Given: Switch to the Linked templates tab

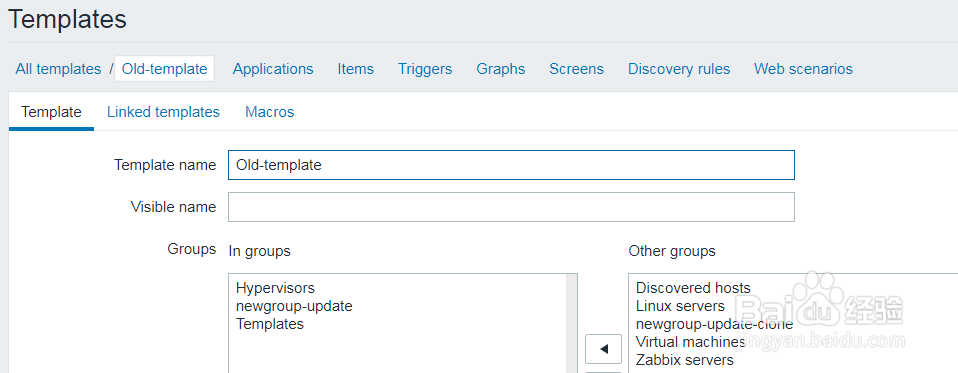Looking at the screenshot, I should [163, 112].
